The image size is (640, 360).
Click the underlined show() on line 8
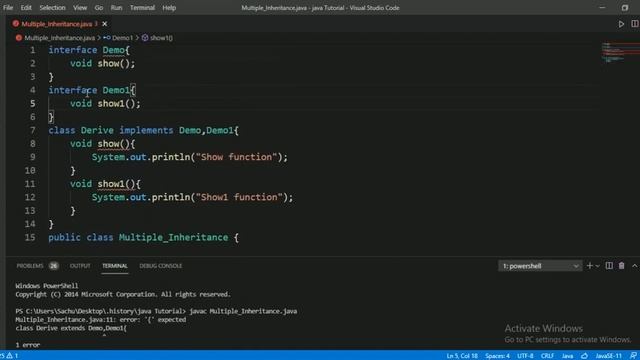click(113, 144)
